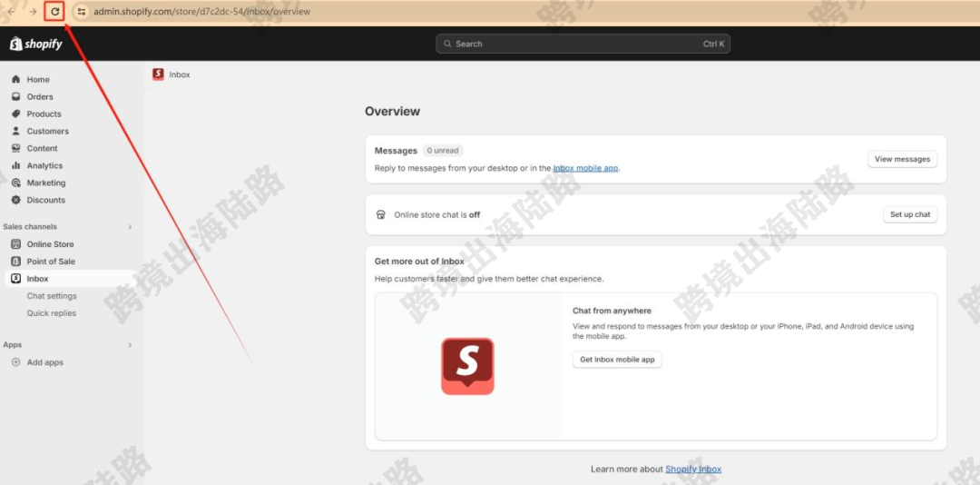The image size is (980, 485).
Task: Open Quick replies under Inbox
Action: point(51,313)
